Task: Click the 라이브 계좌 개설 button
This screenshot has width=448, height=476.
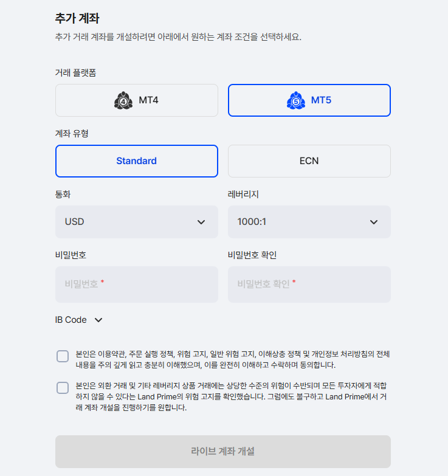Action: point(223,452)
